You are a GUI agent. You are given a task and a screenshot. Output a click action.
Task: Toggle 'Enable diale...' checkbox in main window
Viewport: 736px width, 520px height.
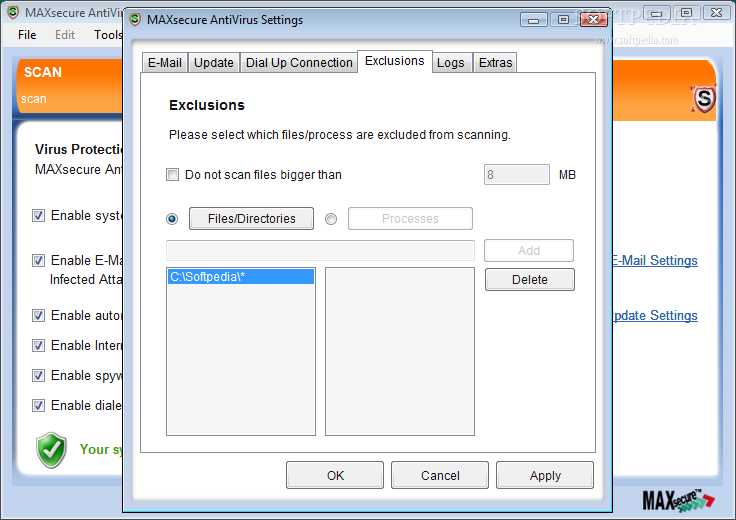38,405
